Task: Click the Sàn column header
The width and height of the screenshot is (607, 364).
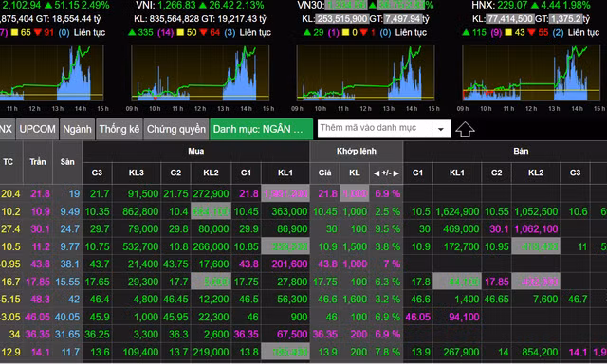Action: (67, 162)
